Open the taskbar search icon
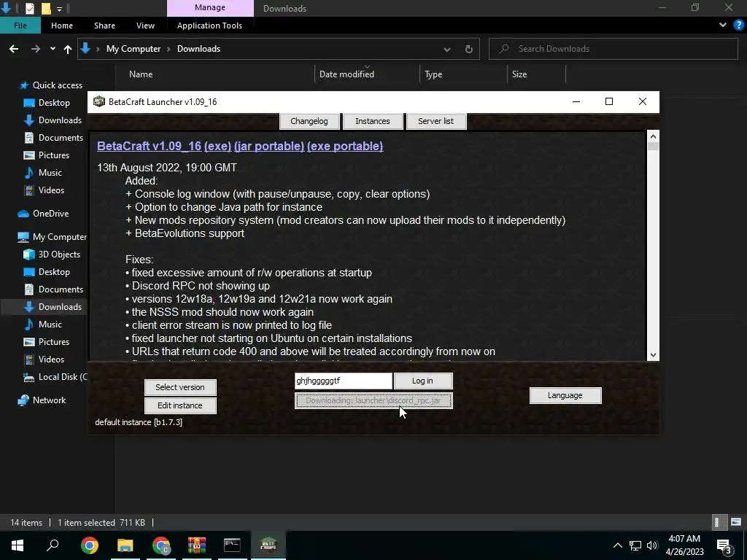This screenshot has width=747, height=560. click(x=53, y=545)
